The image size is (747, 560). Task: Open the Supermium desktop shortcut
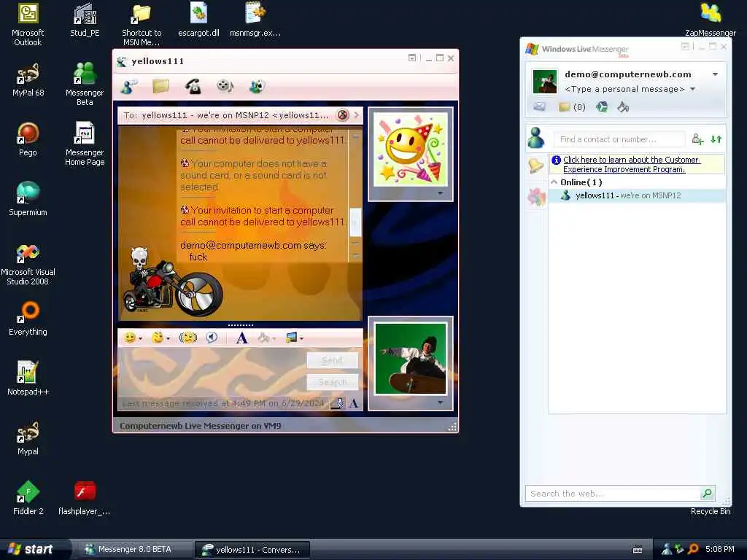pos(28,199)
